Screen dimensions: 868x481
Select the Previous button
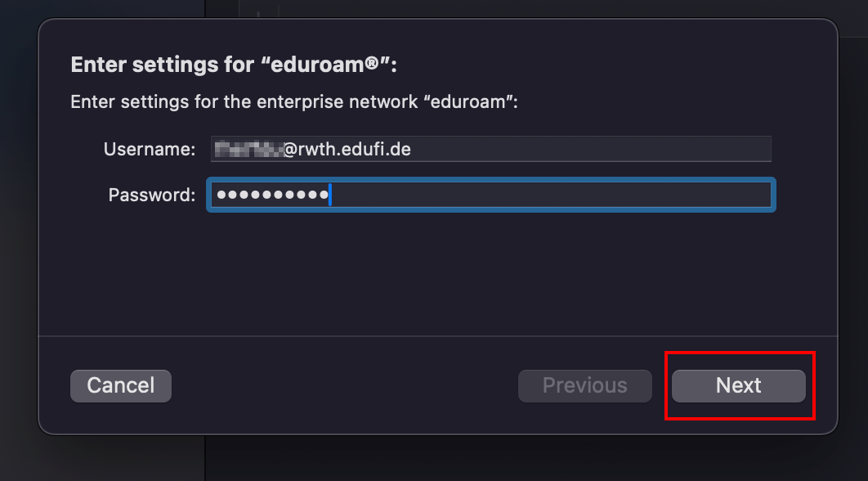[x=584, y=385]
